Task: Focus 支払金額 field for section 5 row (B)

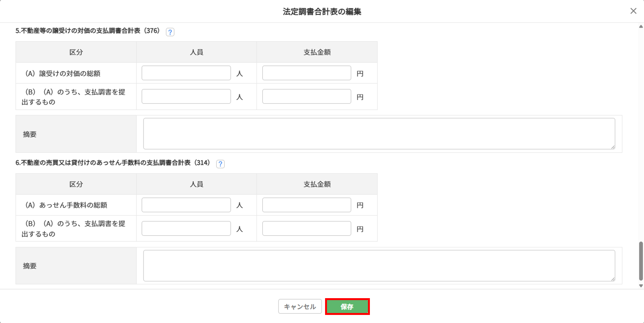Action: [x=307, y=96]
